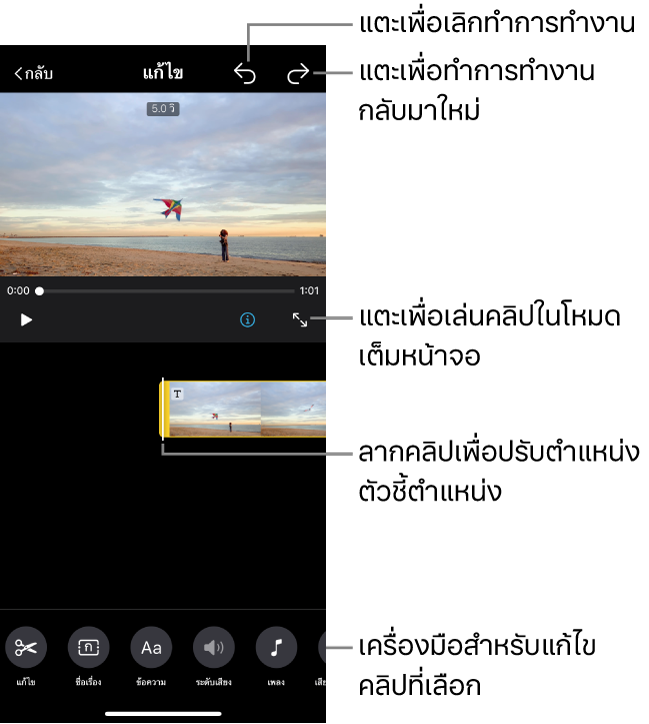Tap the redo arrow icon
This screenshot has height=724, width=649.
(x=298, y=73)
